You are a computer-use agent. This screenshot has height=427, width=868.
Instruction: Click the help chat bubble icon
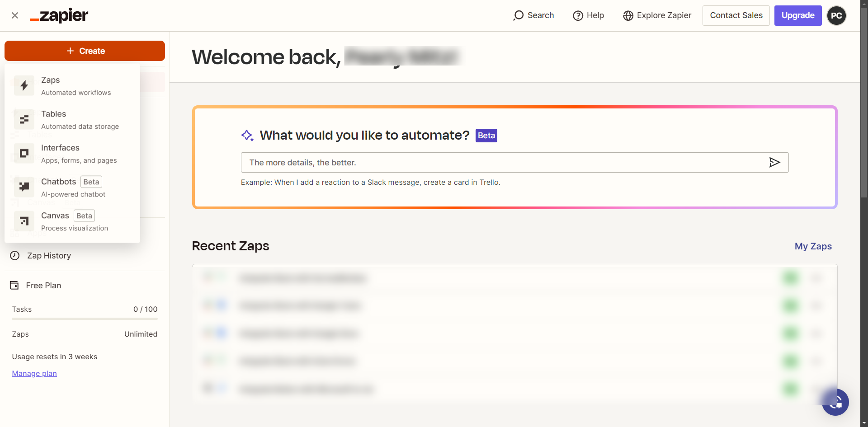pos(835,402)
